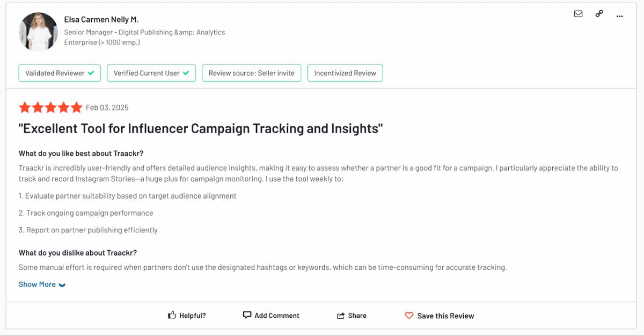644x336 pixels.
Task: Click the Show More chevron arrow
Action: [x=63, y=285]
